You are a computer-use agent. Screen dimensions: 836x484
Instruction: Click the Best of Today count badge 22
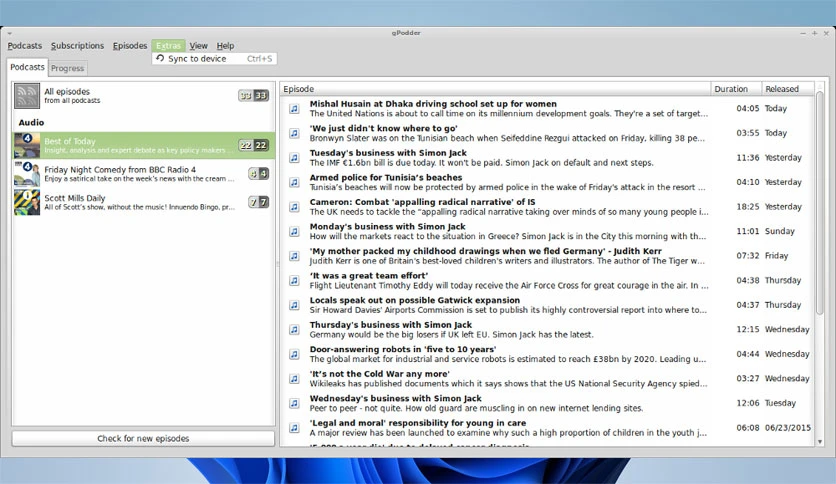tap(253, 145)
